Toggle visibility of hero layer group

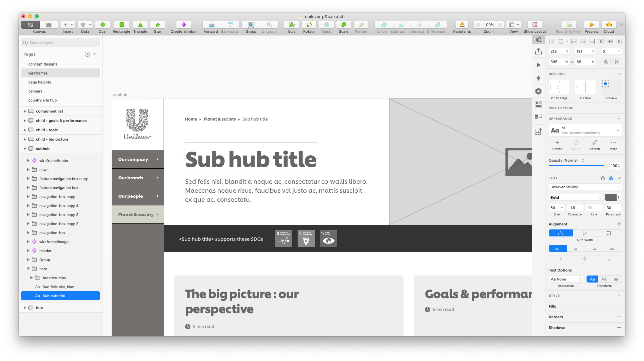[97, 269]
